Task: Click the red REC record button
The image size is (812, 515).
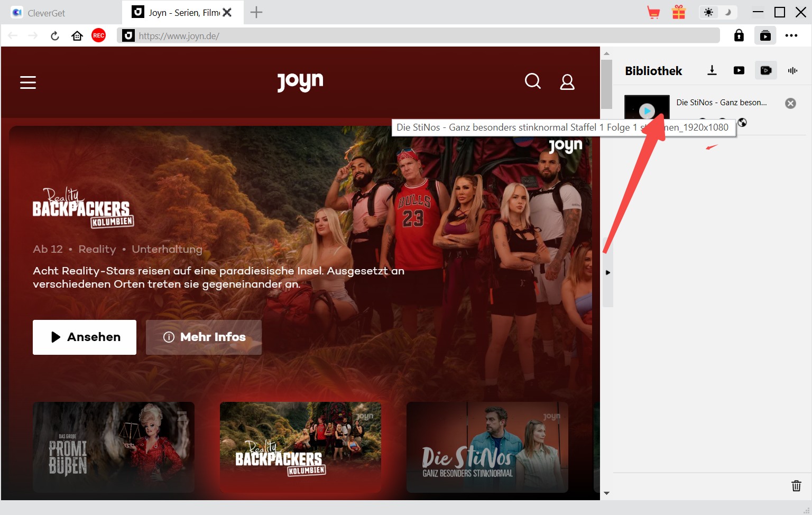Action: [x=99, y=35]
